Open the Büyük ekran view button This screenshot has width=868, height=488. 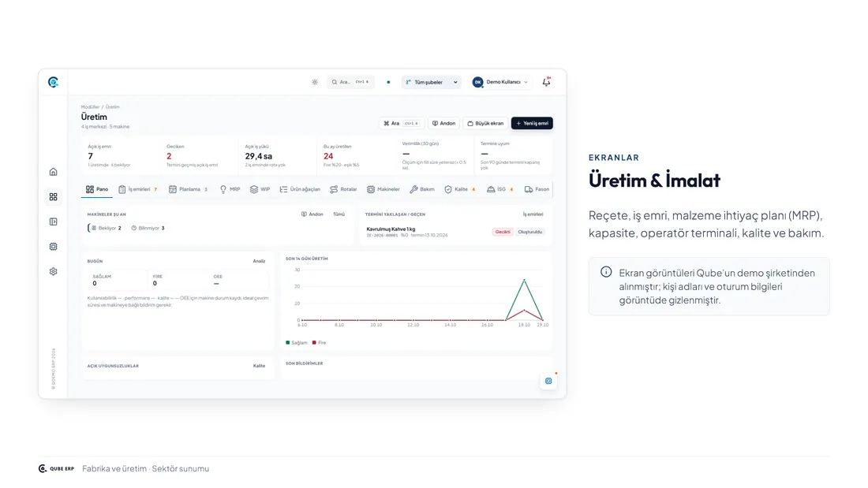point(485,124)
